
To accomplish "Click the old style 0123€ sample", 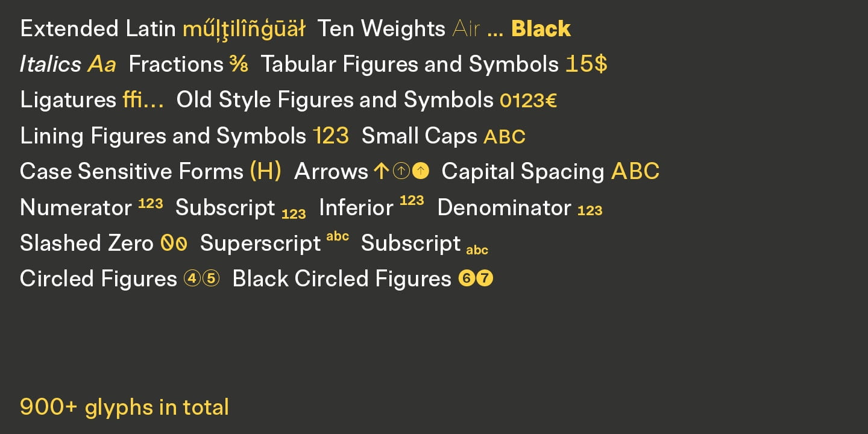I will coord(528,101).
